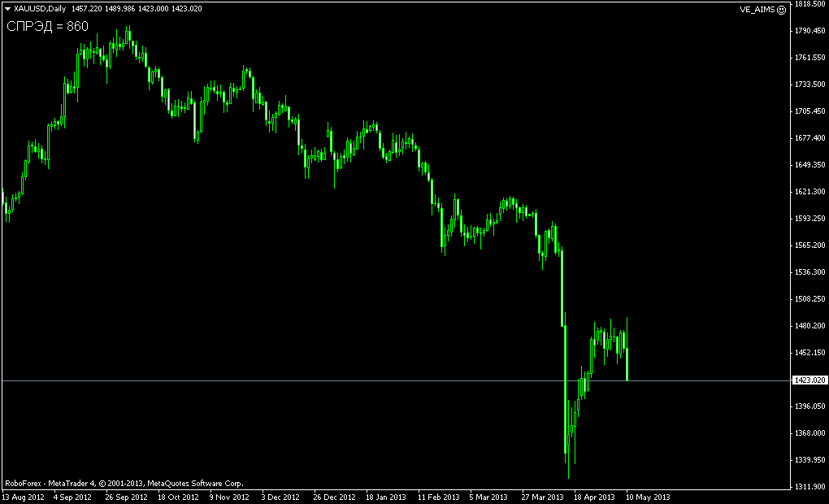
Task: Click the 1818.500 price scale label
Action: 810,4
